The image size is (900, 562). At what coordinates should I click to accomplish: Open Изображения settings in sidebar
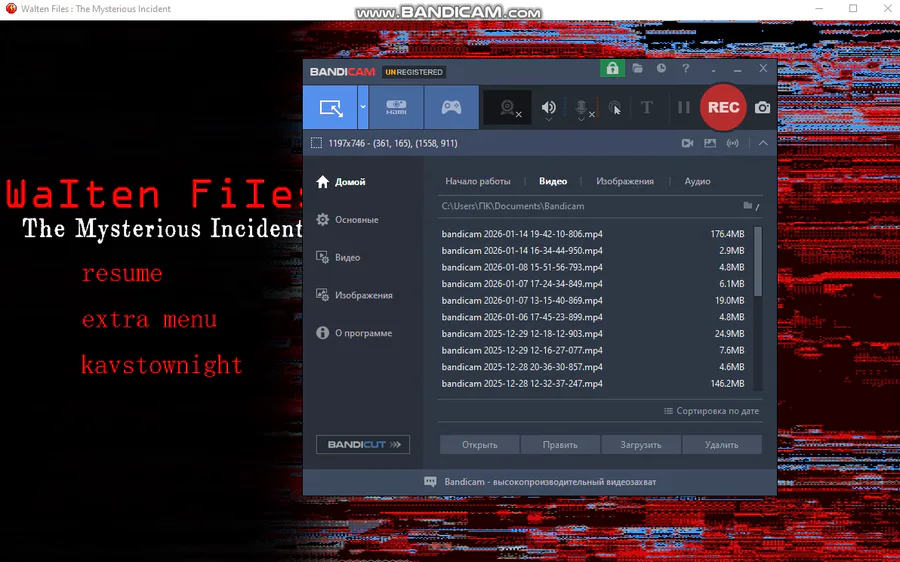point(354,296)
